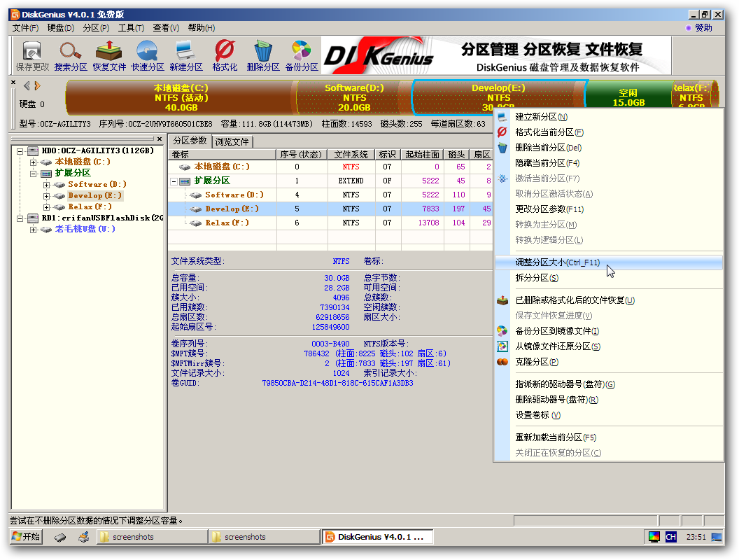Click the 快速分区 quick partition toolbar icon

tap(148, 51)
